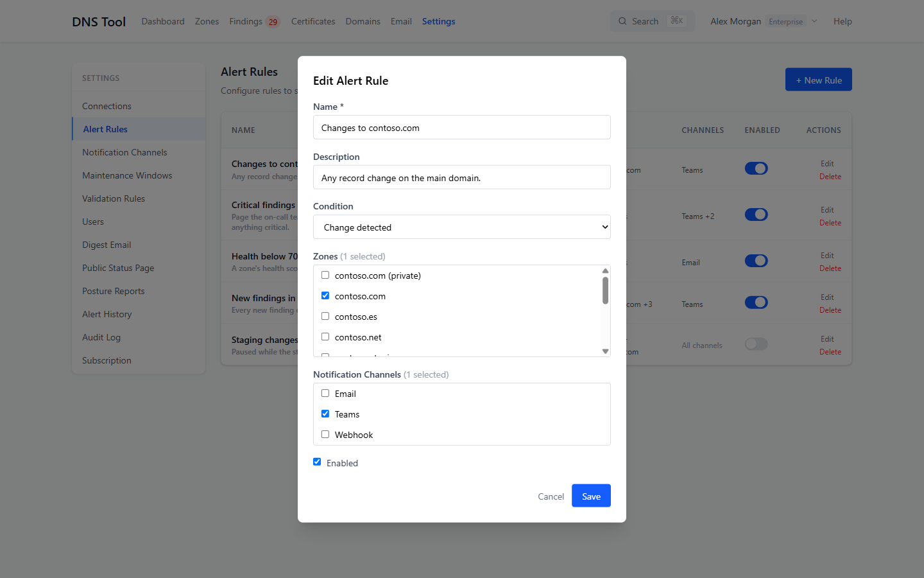
Task: Open Maintenance Windows settings
Action: pyautogui.click(x=139, y=175)
